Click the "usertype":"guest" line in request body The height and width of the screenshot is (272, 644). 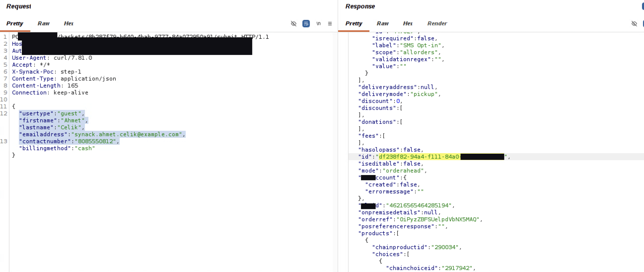click(52, 114)
